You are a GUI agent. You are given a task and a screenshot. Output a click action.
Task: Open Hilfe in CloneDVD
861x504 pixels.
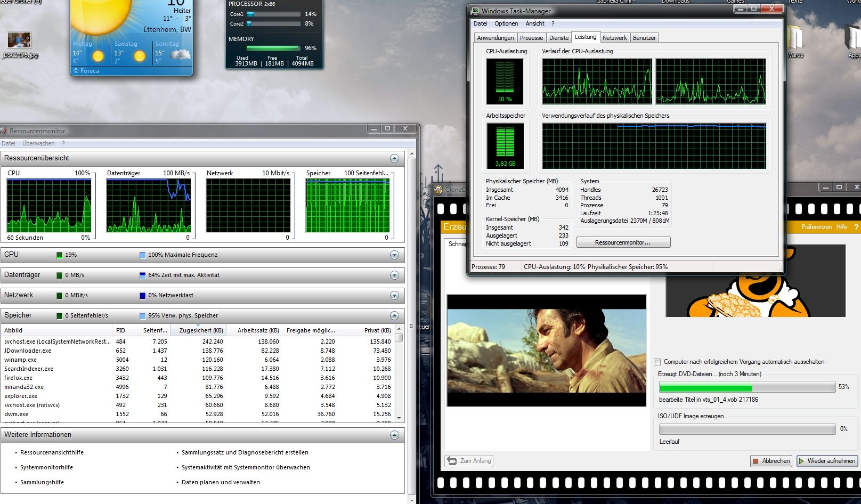point(842,227)
